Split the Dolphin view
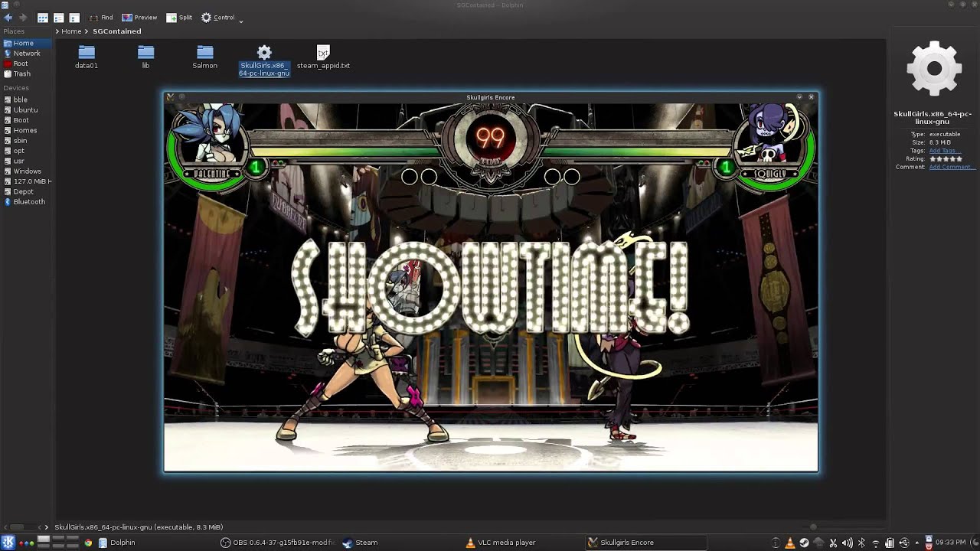Screen dimensions: 980x551 click(x=180, y=17)
